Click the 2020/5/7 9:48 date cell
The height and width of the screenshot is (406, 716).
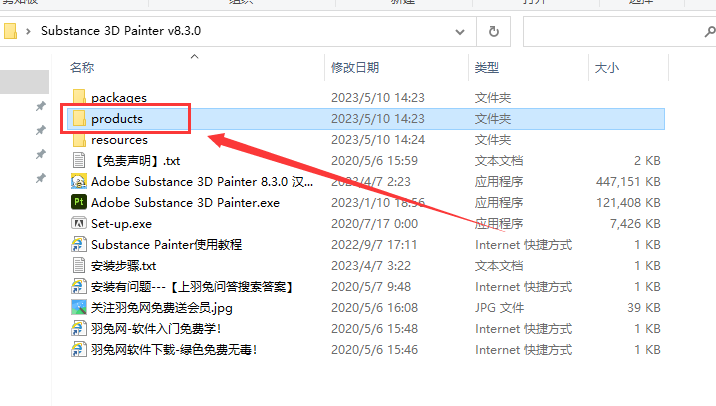pyautogui.click(x=371, y=287)
